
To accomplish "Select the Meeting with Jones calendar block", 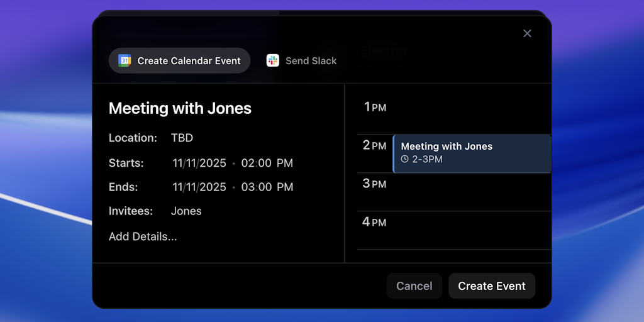I will click(x=472, y=153).
